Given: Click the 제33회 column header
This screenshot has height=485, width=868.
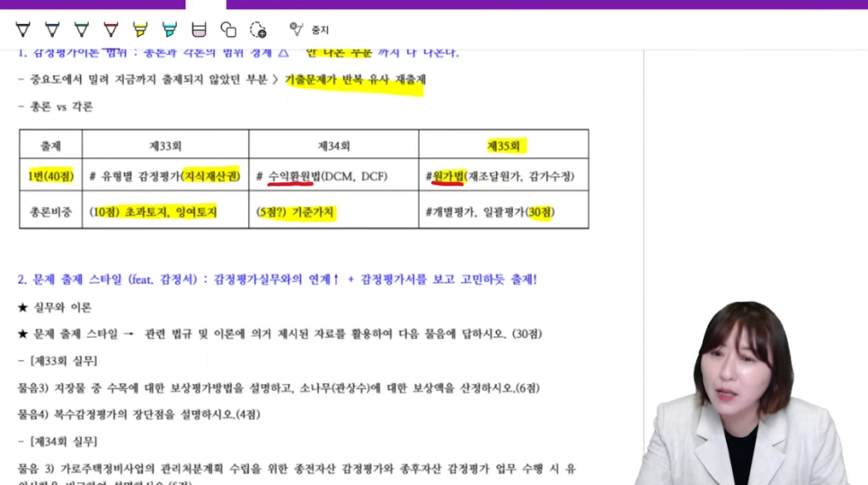Looking at the screenshot, I should pyautogui.click(x=165, y=146).
